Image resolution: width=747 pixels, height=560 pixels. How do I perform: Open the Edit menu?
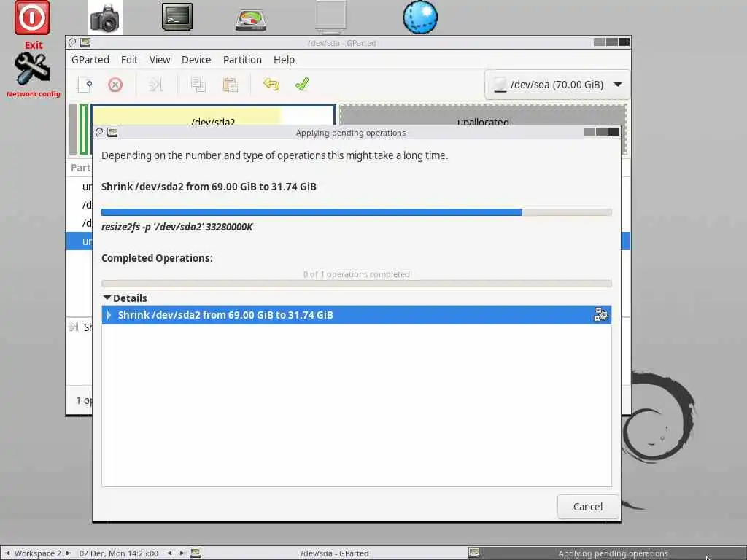[129, 60]
